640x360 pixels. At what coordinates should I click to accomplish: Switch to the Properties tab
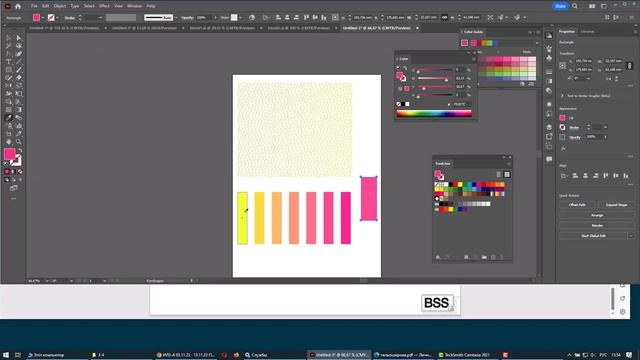(x=567, y=31)
